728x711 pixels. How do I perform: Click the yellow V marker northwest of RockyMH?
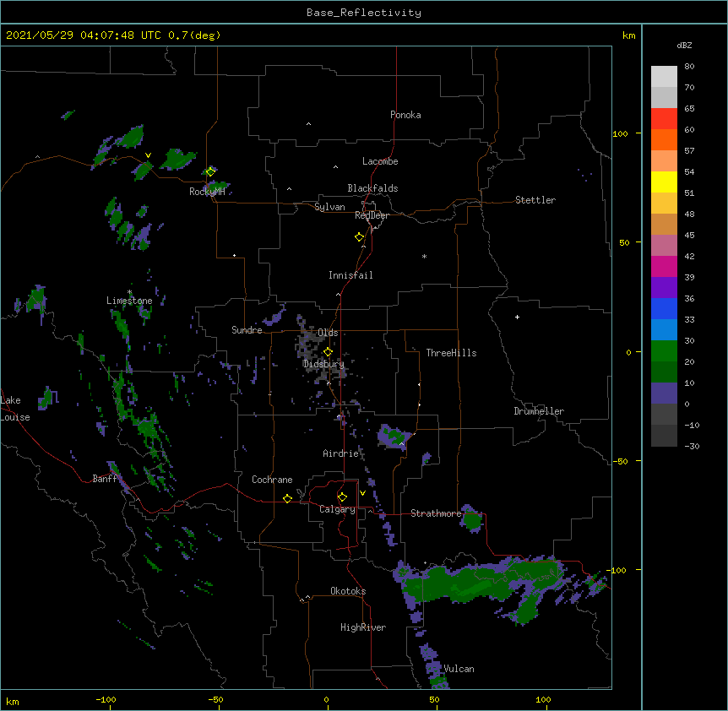coord(148,155)
